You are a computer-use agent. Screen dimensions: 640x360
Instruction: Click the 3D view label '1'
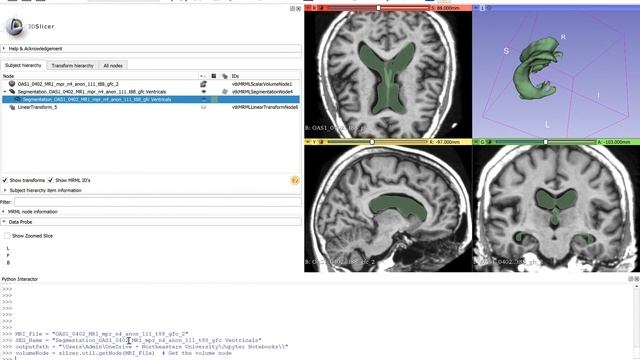click(482, 8)
